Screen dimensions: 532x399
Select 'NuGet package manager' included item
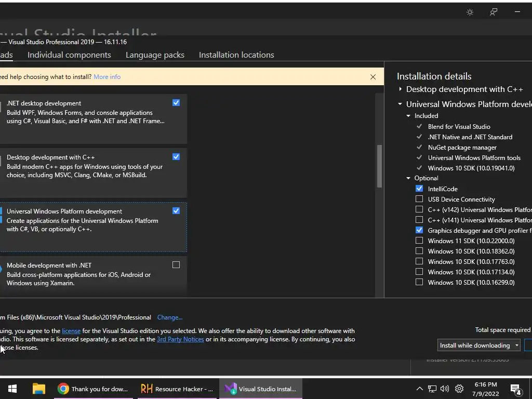[x=462, y=148]
